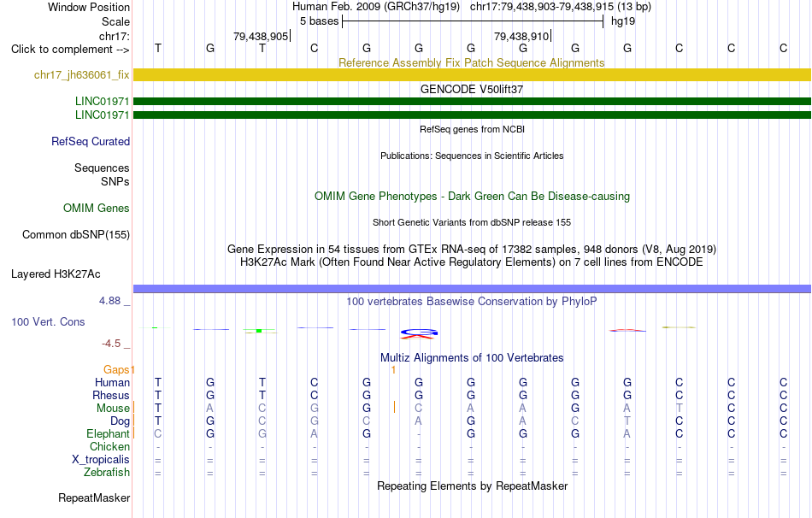Image resolution: width=812 pixels, height=518 pixels.
Task: Select the Rhesus alignment row label
Action: pyautogui.click(x=111, y=395)
